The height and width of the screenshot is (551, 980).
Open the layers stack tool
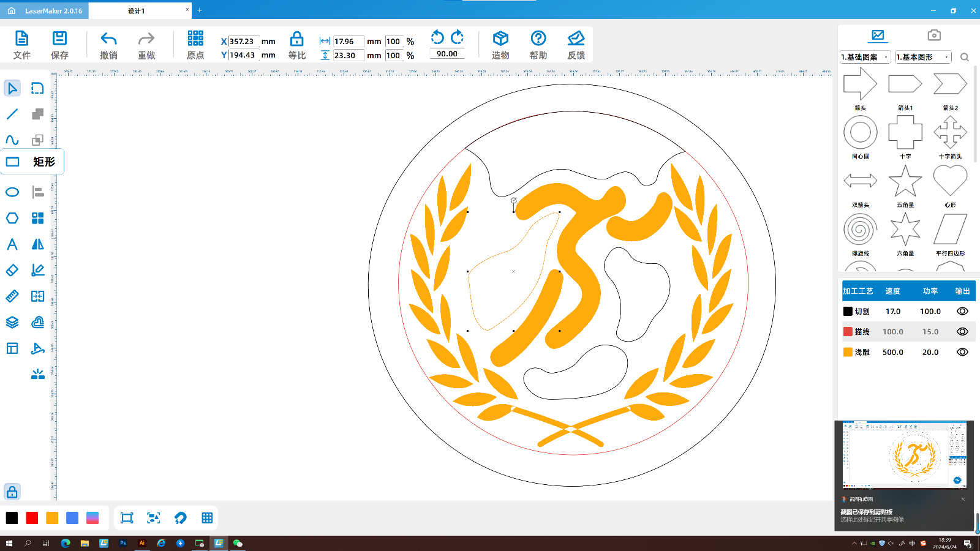pyautogui.click(x=12, y=322)
